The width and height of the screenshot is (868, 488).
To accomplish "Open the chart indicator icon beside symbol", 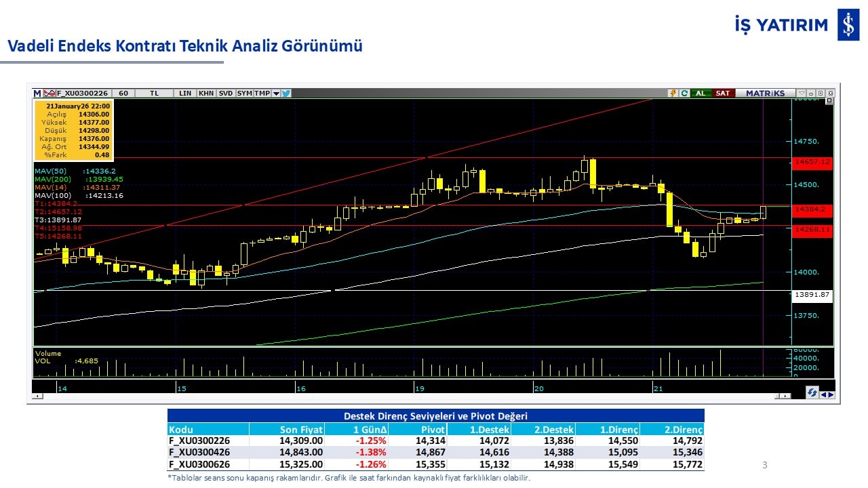I will 49,94.
